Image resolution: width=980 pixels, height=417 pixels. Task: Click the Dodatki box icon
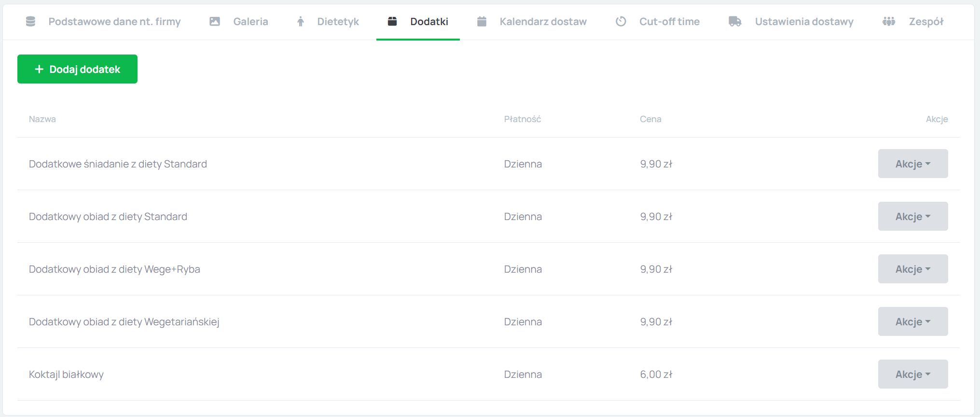click(392, 21)
